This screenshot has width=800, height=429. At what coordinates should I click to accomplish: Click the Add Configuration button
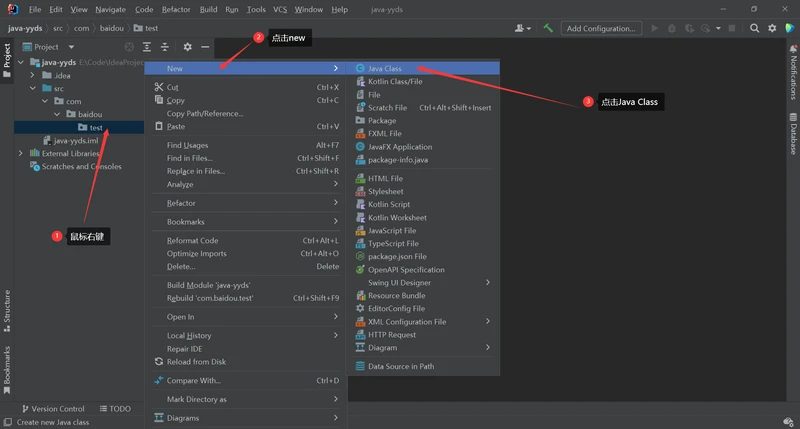601,28
